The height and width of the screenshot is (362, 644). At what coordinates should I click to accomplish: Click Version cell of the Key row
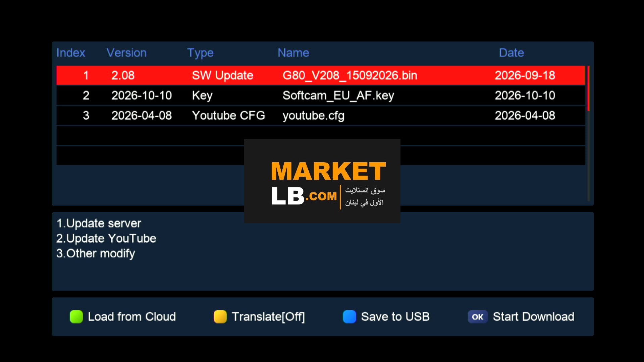(x=142, y=96)
